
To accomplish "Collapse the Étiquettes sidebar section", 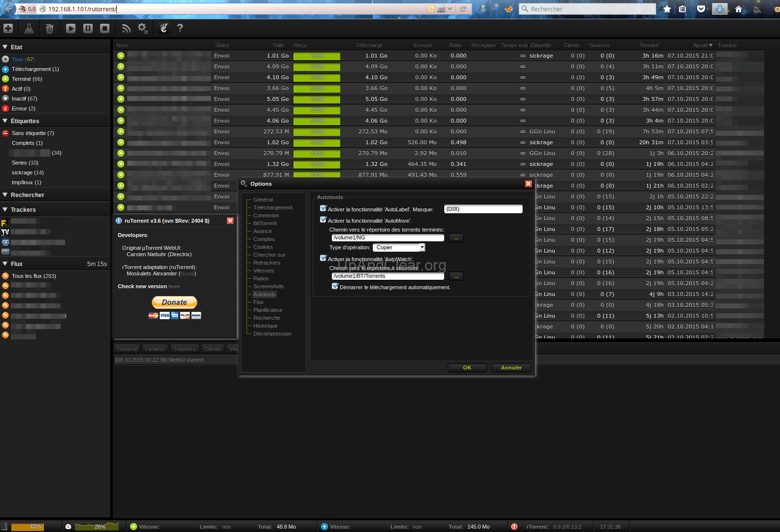I will pos(5,121).
